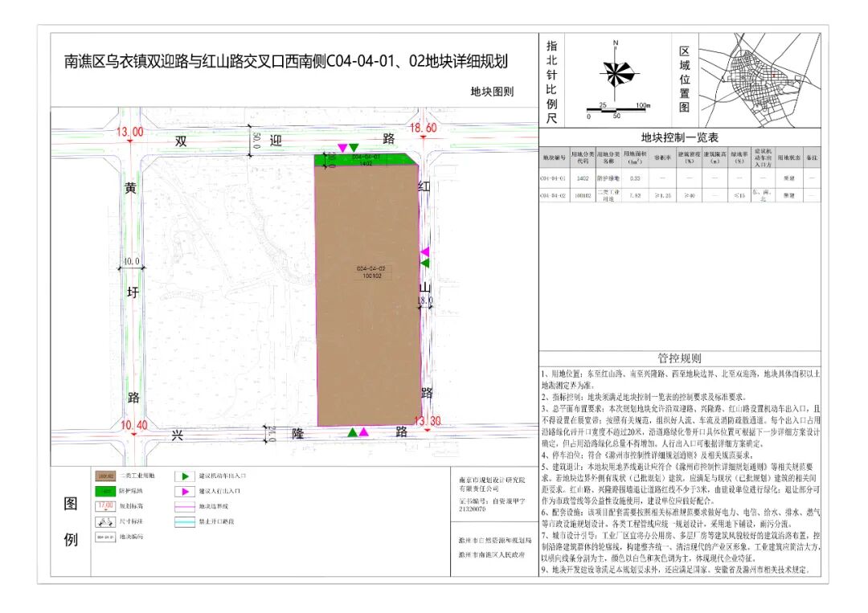Click the magenta pedestrian arrow on 红山路 side

click(x=425, y=252)
